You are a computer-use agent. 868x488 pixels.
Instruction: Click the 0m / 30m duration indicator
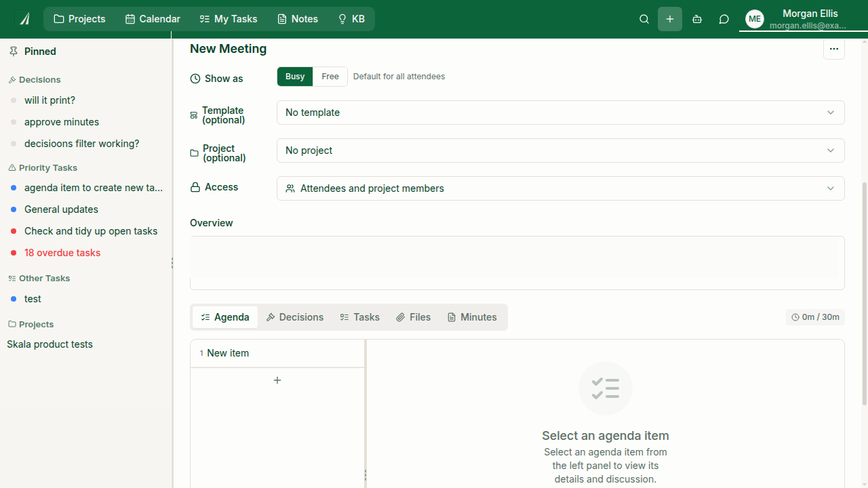click(x=816, y=317)
